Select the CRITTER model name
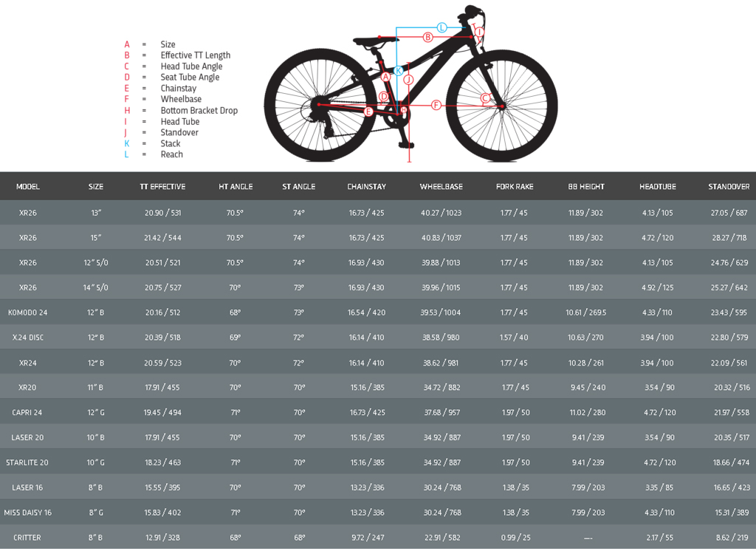The image size is (756, 551). click(x=27, y=538)
